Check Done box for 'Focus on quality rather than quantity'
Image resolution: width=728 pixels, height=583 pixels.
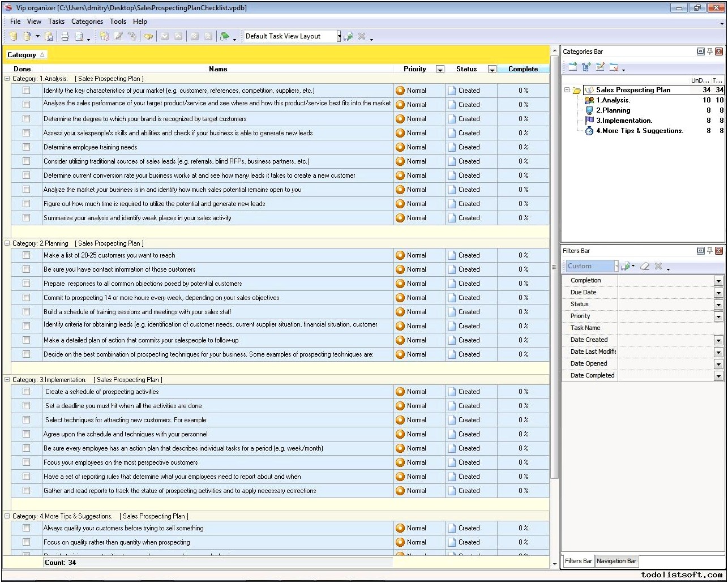(x=26, y=542)
